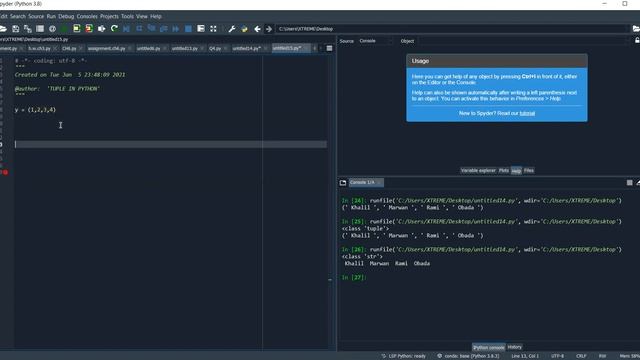Open the Search menu

click(18, 16)
